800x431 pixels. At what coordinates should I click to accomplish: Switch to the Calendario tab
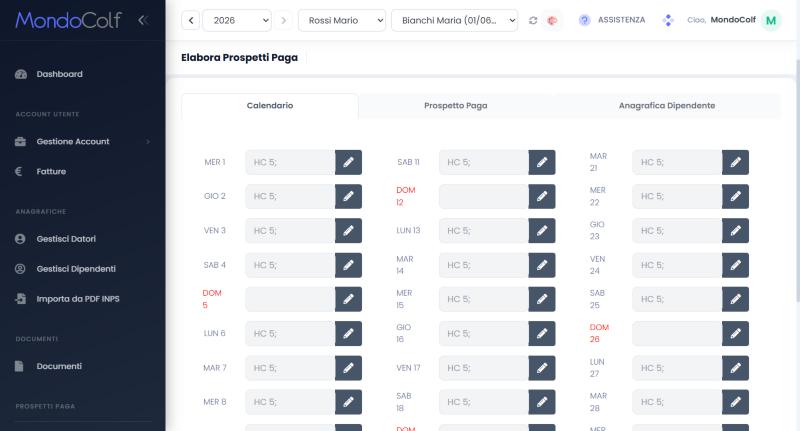[270, 106]
